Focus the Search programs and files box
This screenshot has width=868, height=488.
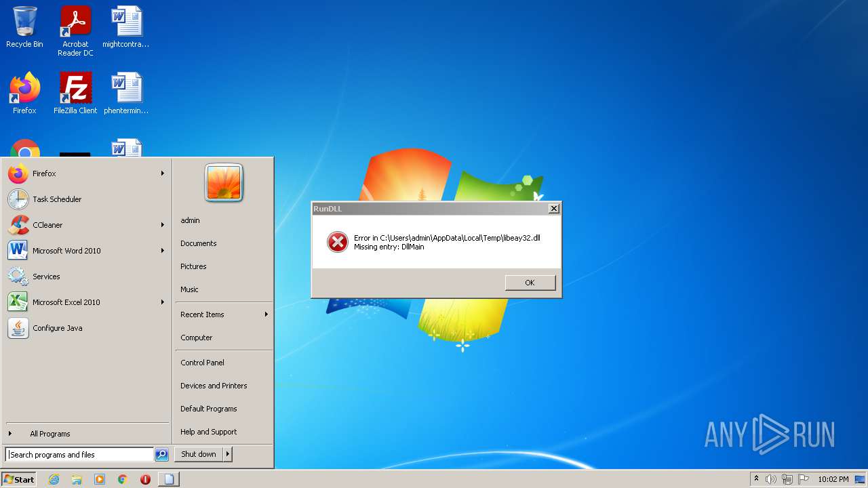(x=79, y=455)
